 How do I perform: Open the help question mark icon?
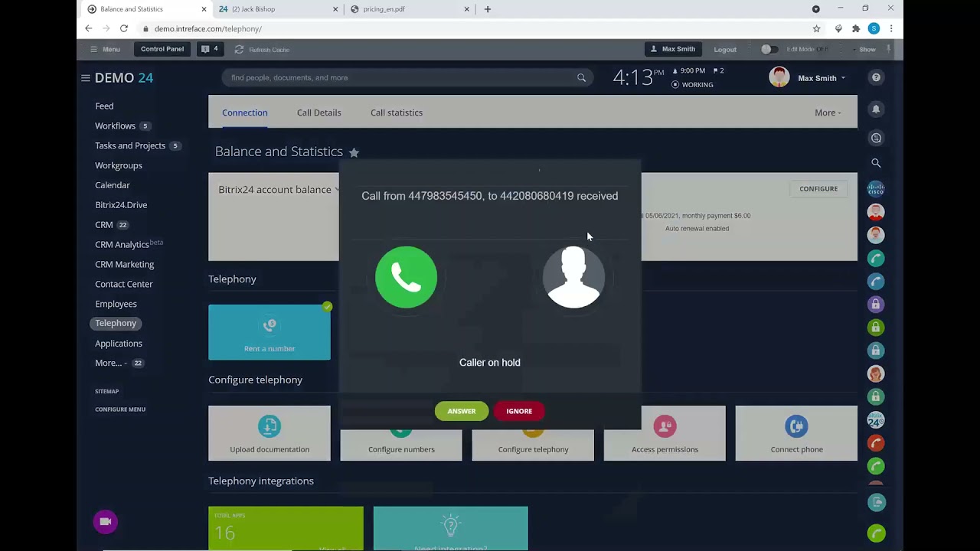876,77
